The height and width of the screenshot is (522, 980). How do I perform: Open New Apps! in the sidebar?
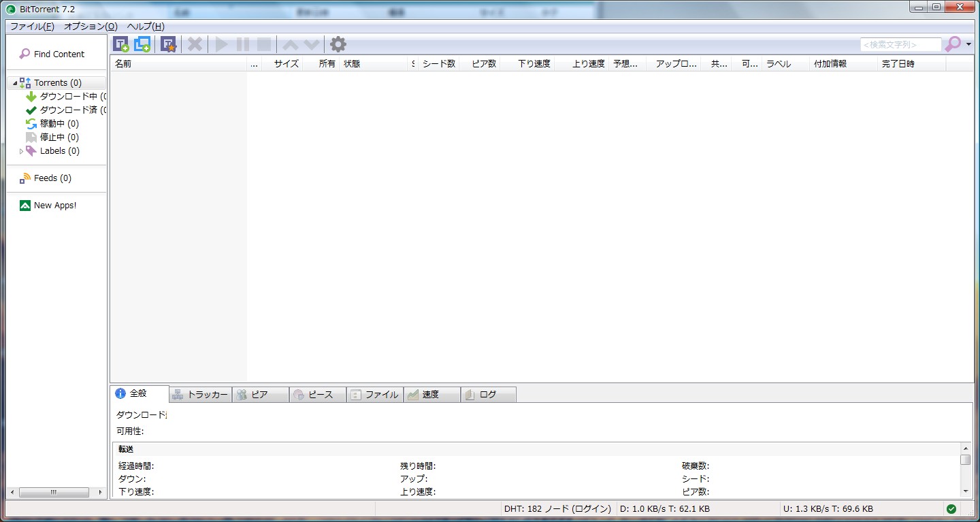point(48,206)
